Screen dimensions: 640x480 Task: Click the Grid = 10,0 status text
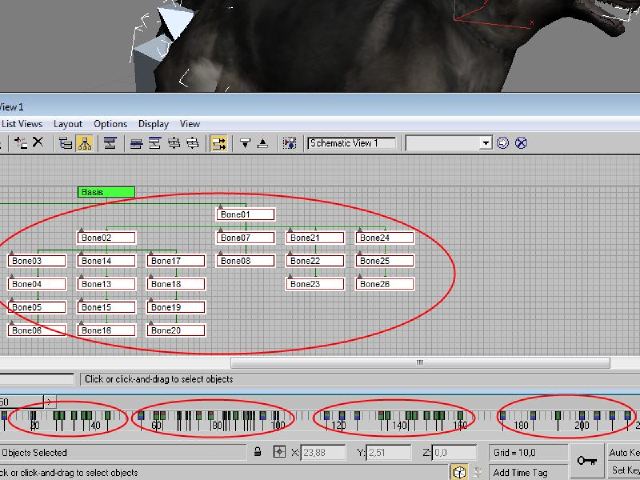point(514,453)
